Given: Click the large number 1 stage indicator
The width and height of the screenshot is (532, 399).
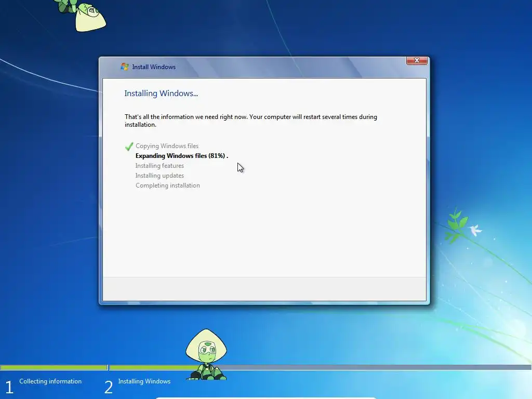Looking at the screenshot, I should tap(9, 387).
